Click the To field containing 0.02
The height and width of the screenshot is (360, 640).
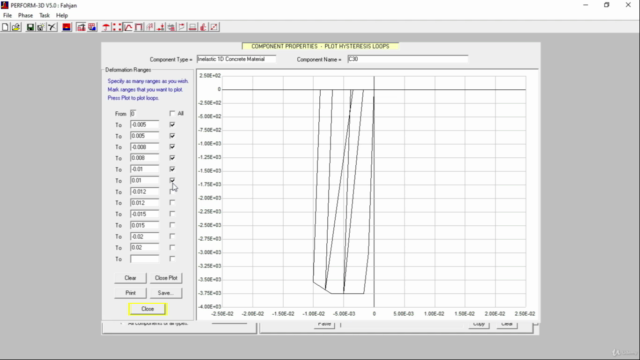pyautogui.click(x=144, y=247)
